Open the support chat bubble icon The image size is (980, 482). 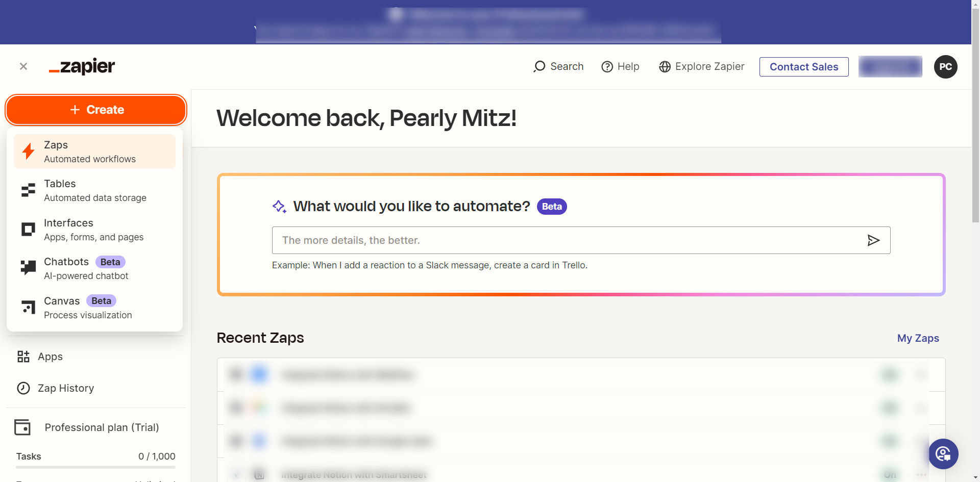(x=943, y=454)
